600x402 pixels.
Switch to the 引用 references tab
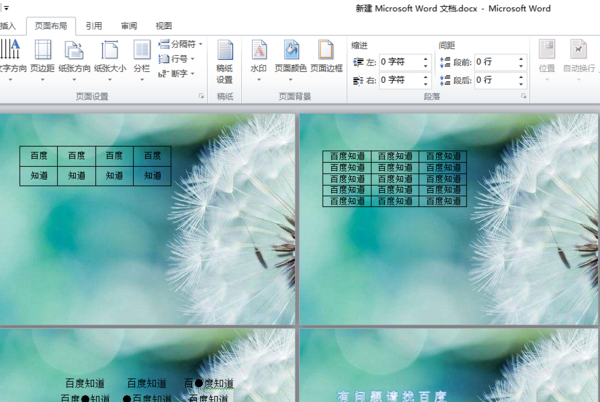tap(94, 26)
